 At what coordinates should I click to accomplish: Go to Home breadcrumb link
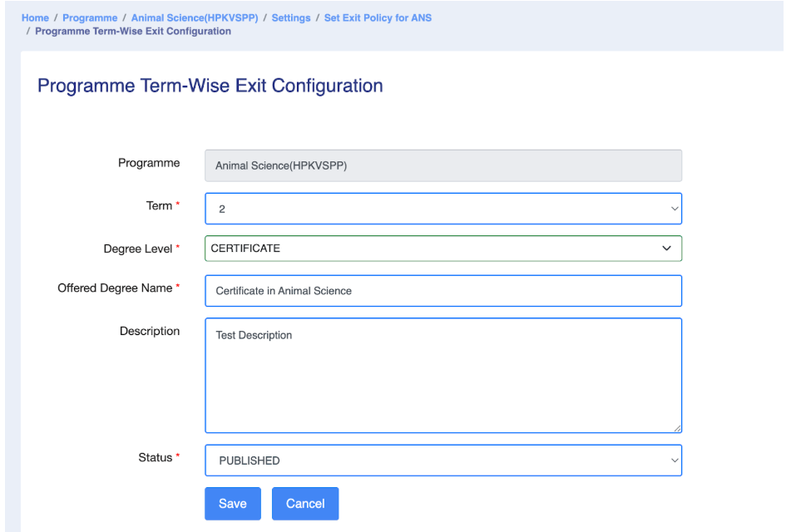coord(35,17)
